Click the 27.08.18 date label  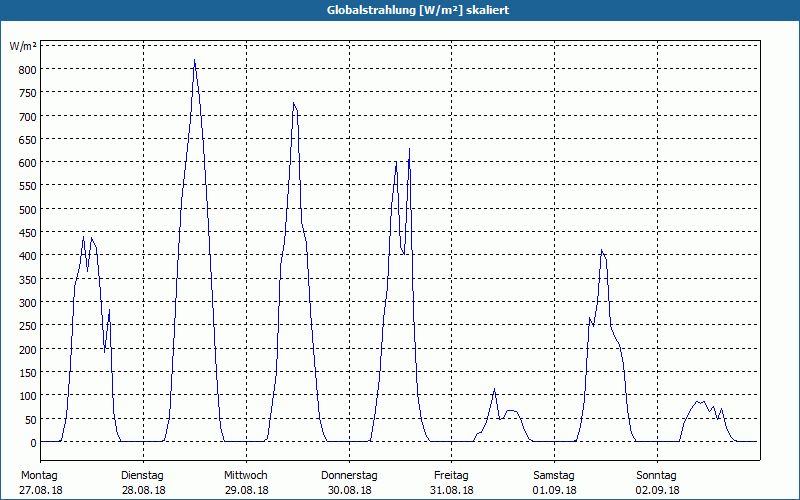click(41, 490)
